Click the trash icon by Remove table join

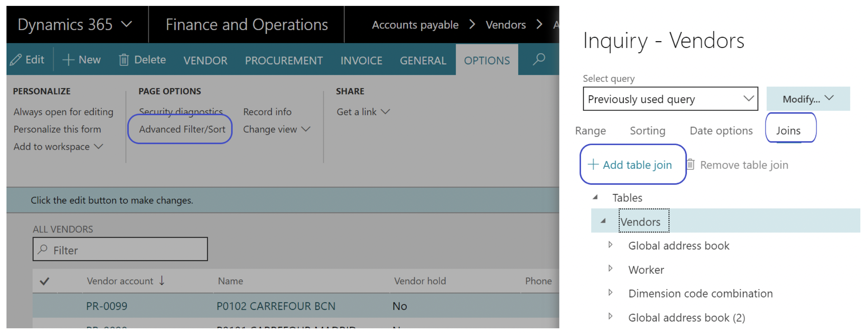pyautogui.click(x=690, y=164)
